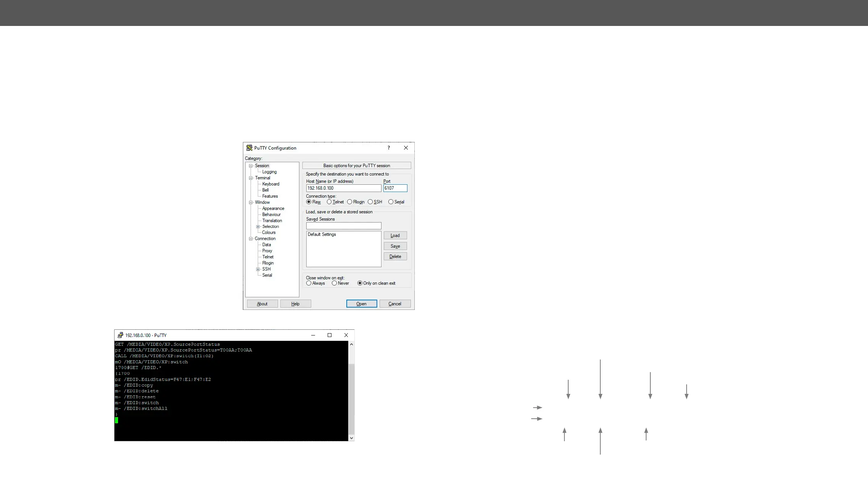
Task: Open the Logging category
Action: [x=269, y=172]
